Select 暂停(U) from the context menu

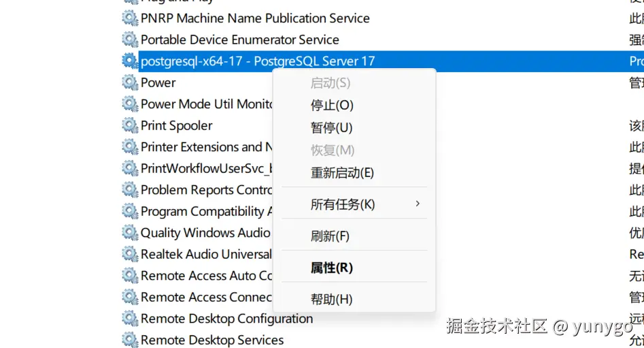(x=332, y=128)
